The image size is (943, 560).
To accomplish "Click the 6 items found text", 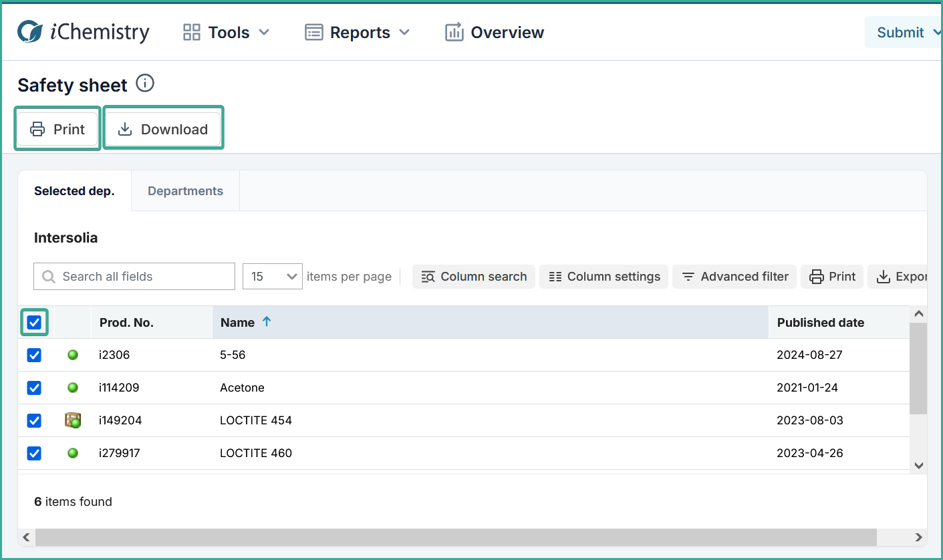I will [73, 502].
